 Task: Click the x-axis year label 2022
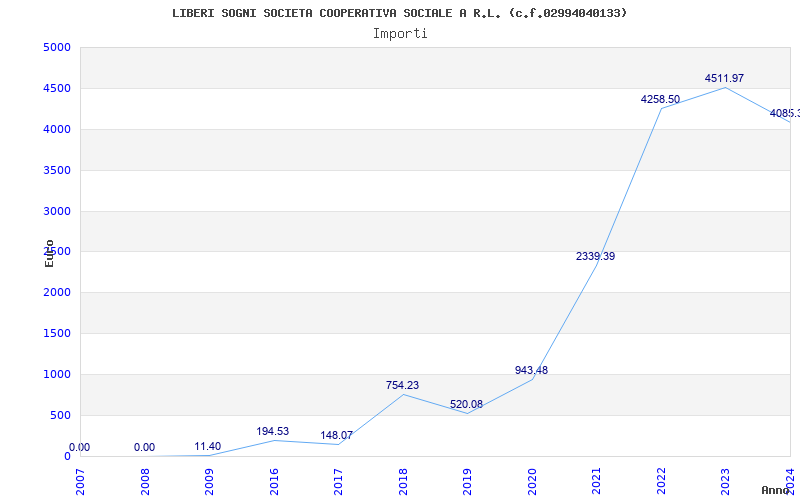(661, 482)
